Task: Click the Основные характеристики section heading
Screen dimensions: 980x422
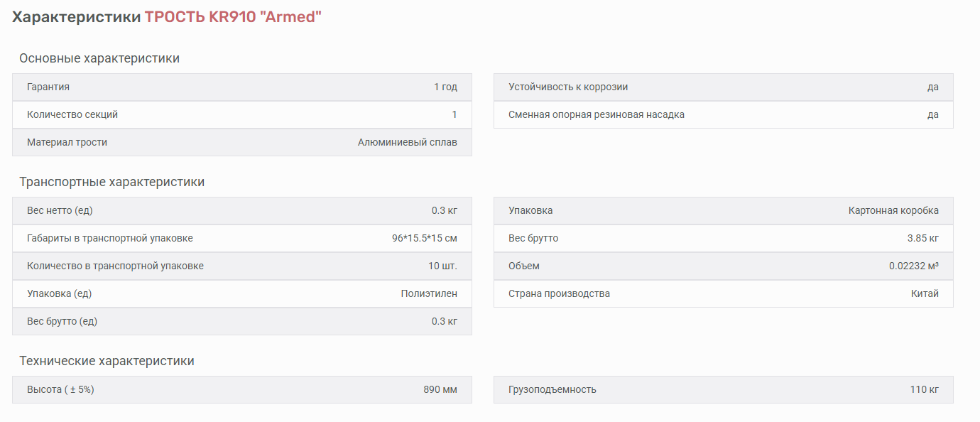Action: pos(99,58)
